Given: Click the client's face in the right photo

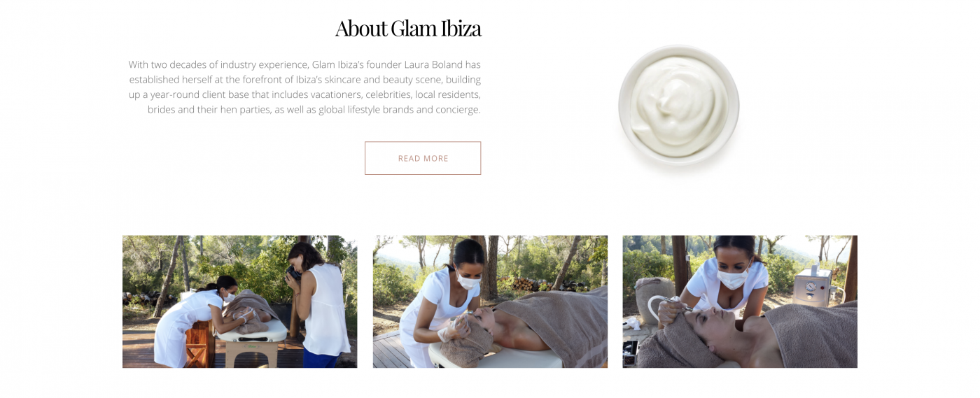Looking at the screenshot, I should pos(710,326).
